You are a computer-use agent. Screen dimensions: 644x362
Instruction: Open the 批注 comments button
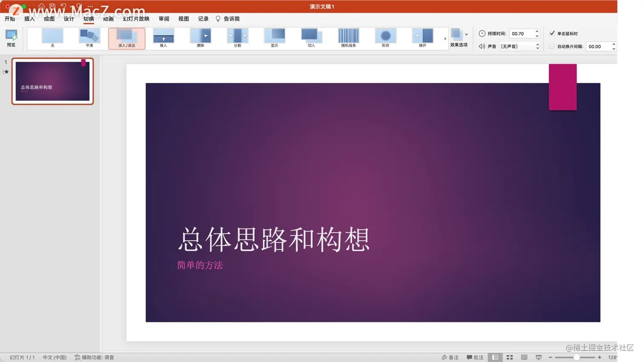point(475,357)
